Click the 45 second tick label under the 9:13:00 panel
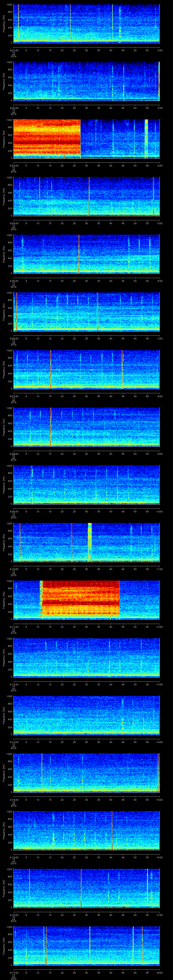This screenshot has height=980, width=173. (x=123, y=742)
